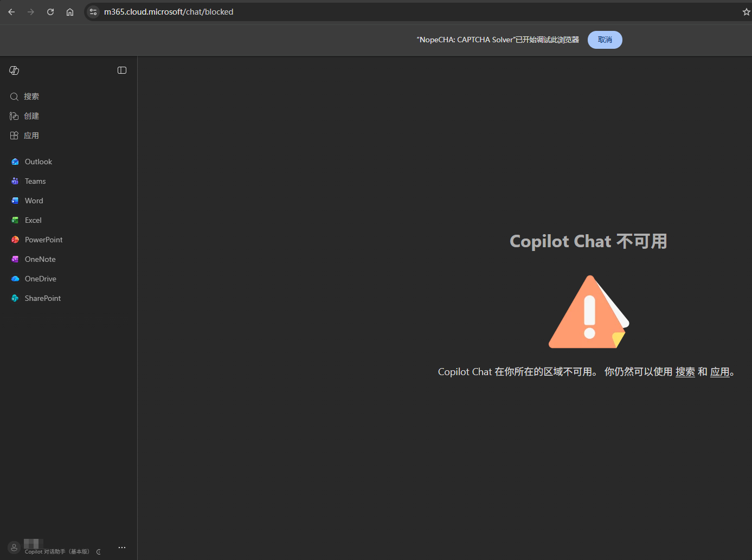Click the OneNote app icon
The height and width of the screenshot is (560, 752).
point(15,259)
